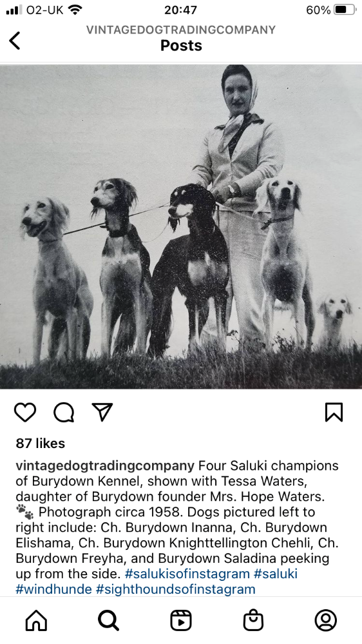Viewport: 362px width, 644px height.
Task: Open comments via the speech bubble icon
Action: [64, 412]
